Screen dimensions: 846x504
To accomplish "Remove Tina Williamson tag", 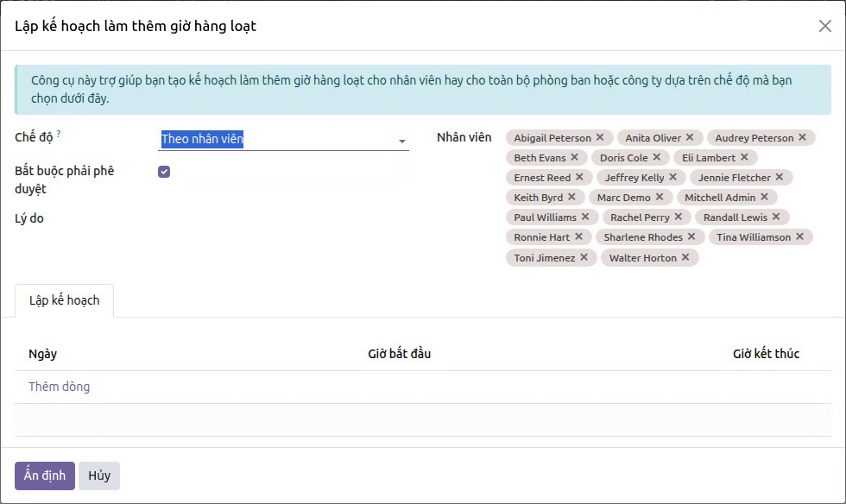I will click(800, 236).
